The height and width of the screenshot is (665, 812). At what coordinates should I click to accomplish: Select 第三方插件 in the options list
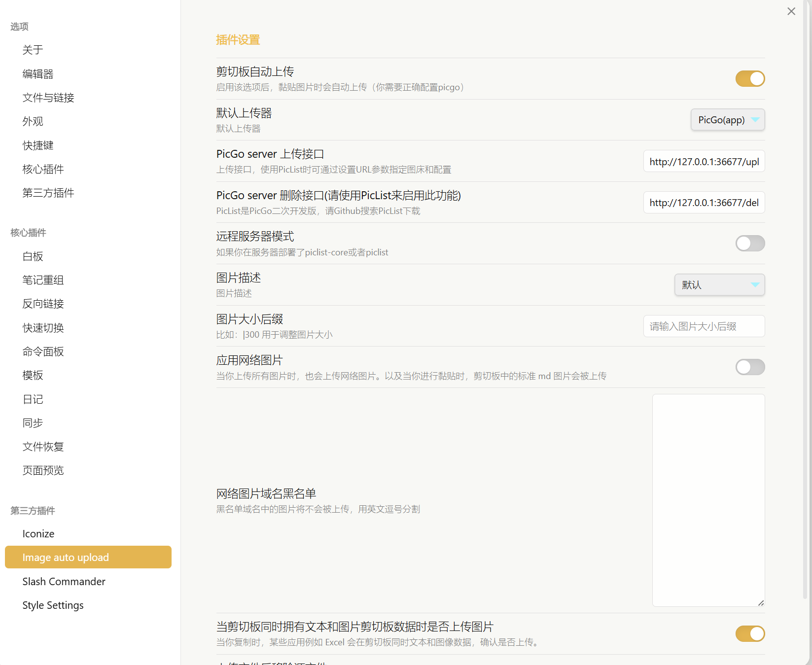coord(48,193)
